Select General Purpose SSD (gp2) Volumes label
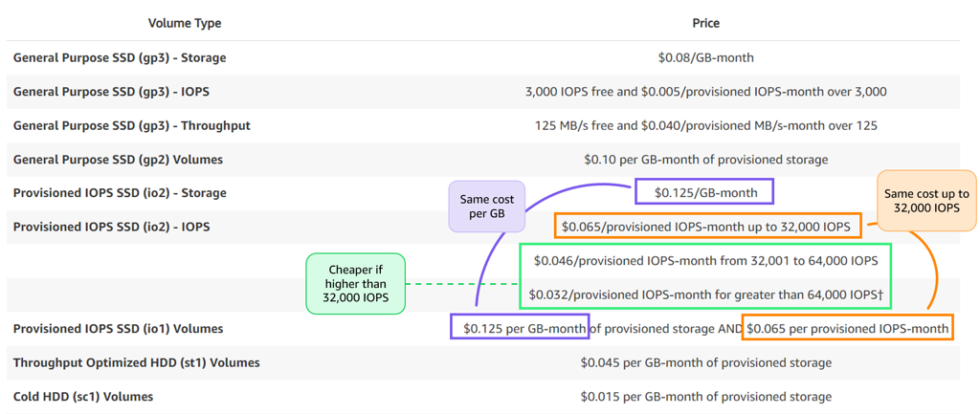Screen dimensions: 980x414 pyautogui.click(x=118, y=160)
